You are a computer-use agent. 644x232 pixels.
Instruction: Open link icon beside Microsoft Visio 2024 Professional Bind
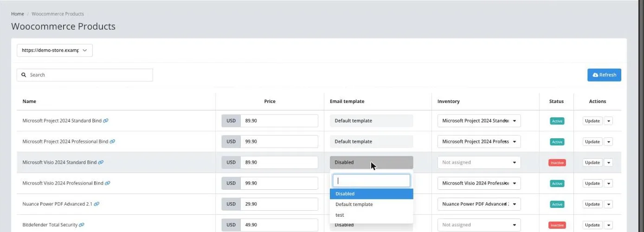pos(108,183)
